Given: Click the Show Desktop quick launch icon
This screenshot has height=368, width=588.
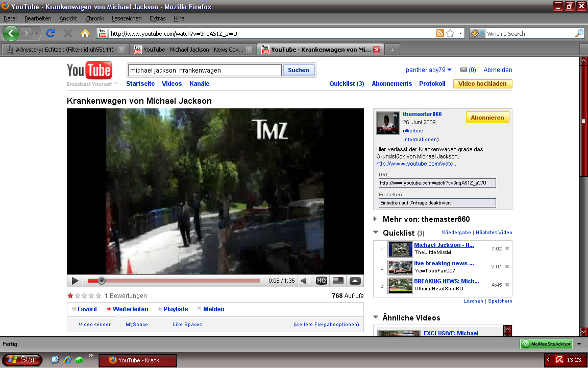Looking at the screenshot, I should coord(55,360).
